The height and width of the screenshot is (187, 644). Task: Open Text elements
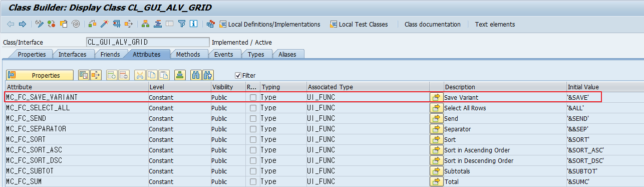(495, 24)
